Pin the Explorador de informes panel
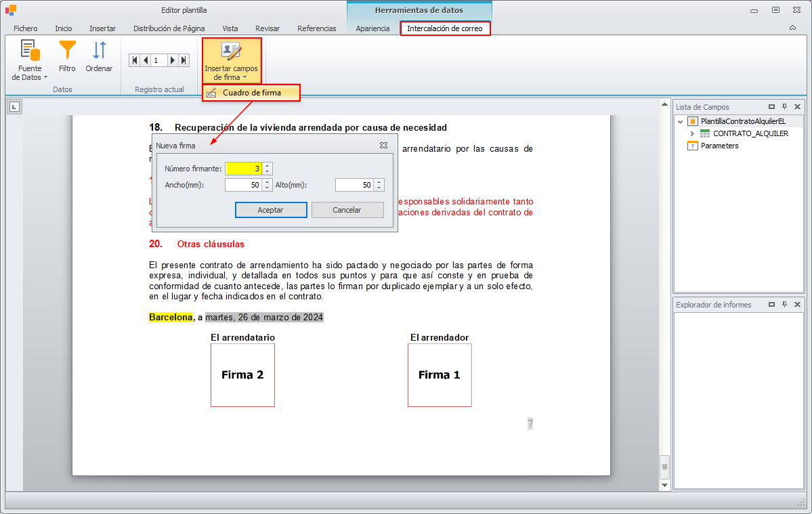Image resolution: width=812 pixels, height=514 pixels. click(784, 304)
